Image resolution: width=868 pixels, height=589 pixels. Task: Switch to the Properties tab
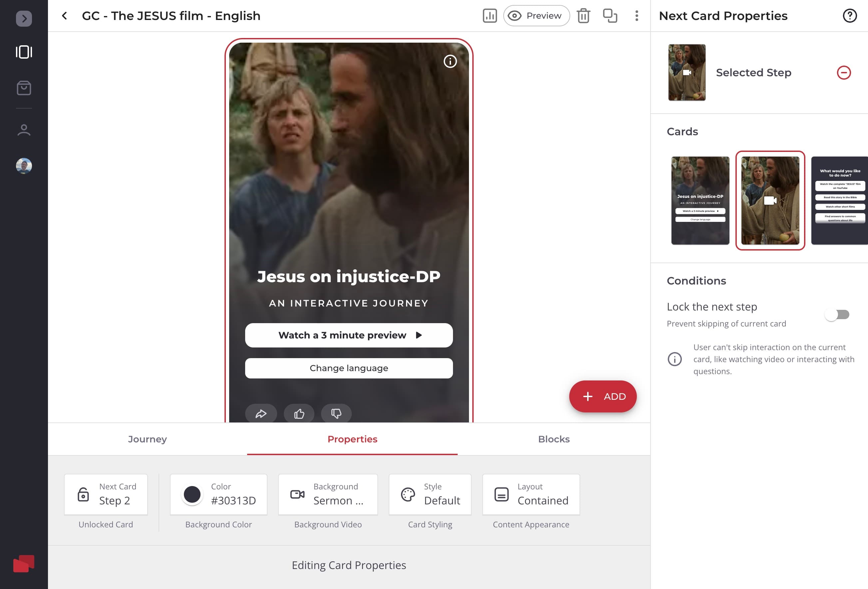point(352,439)
